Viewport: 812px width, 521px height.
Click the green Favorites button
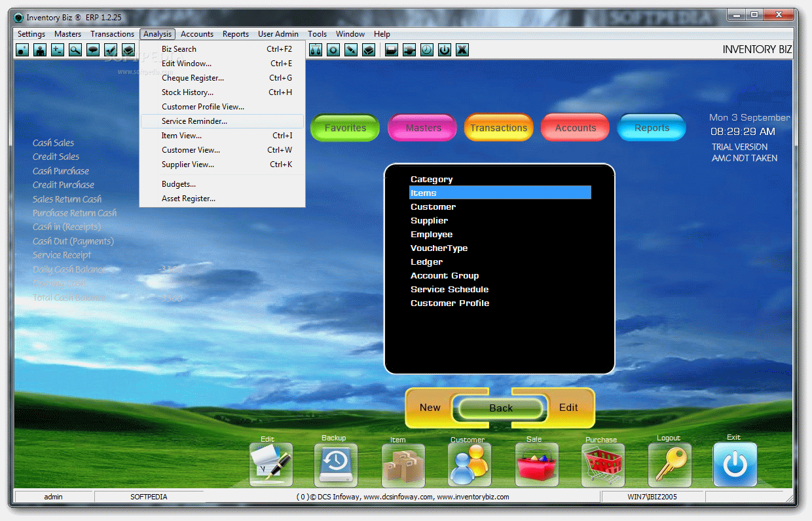pyautogui.click(x=345, y=128)
